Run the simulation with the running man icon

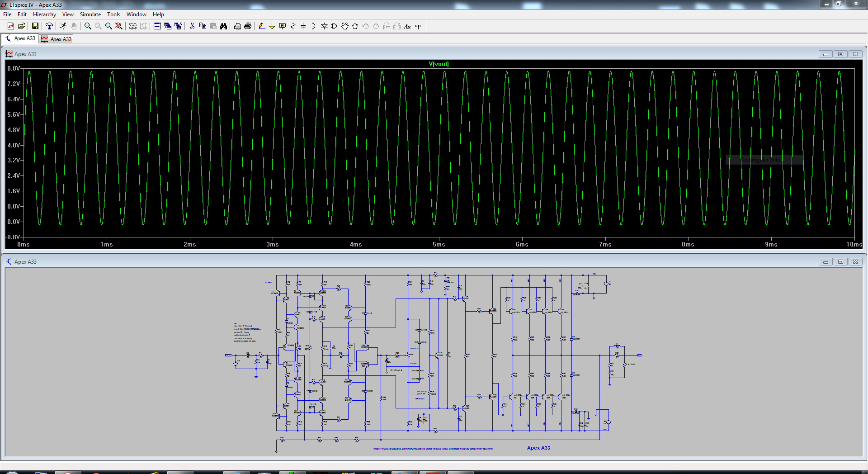[x=63, y=26]
